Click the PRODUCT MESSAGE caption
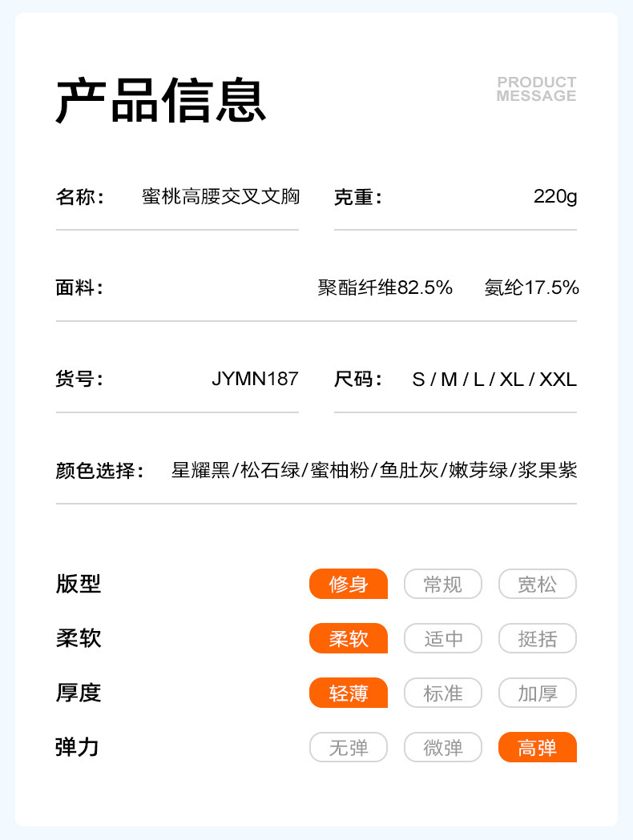 click(x=536, y=89)
